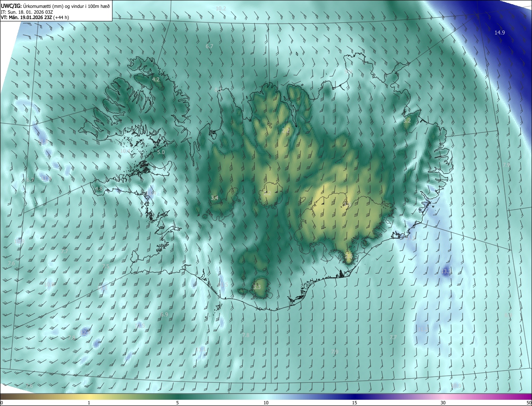Click the '5' tick on the color scale
Screen dimensions: 532x406
[177, 403]
